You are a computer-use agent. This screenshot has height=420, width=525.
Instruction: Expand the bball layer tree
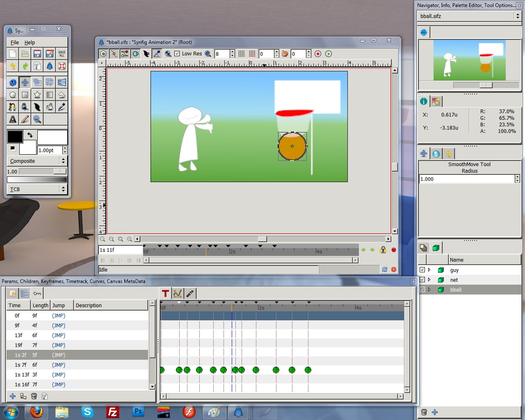429,290
